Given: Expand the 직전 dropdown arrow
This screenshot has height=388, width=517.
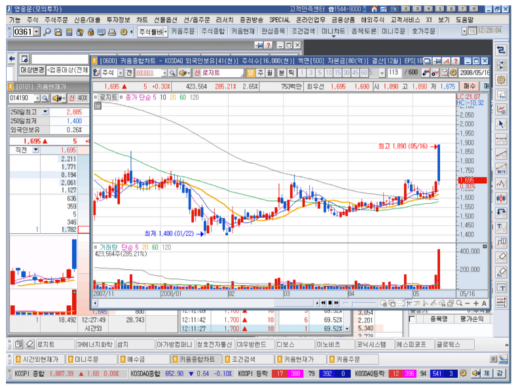Looking at the screenshot, I should [x=36, y=150].
